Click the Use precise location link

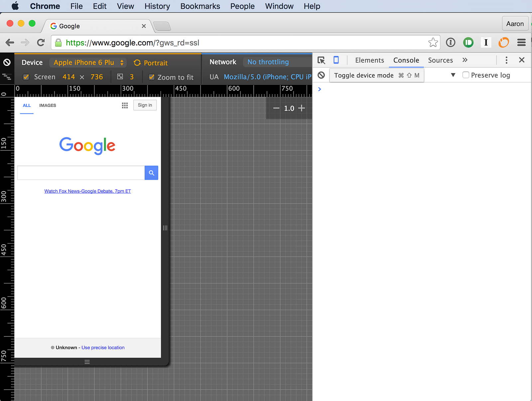click(x=103, y=347)
